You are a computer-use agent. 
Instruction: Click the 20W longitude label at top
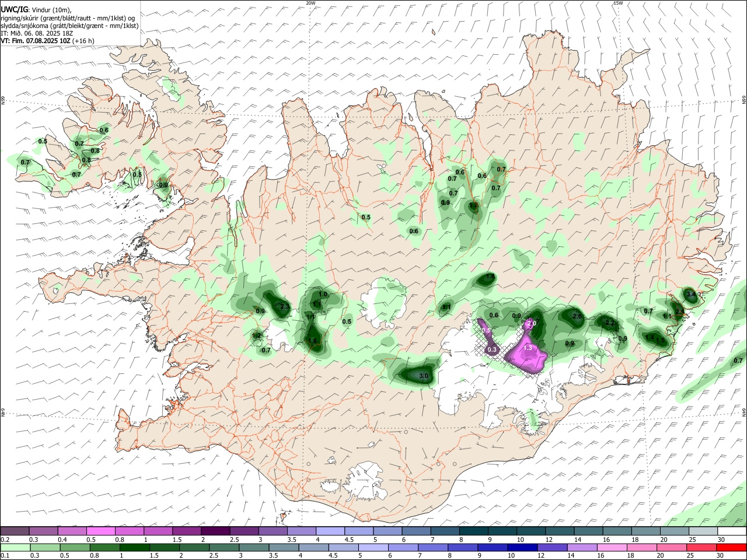click(x=310, y=3)
